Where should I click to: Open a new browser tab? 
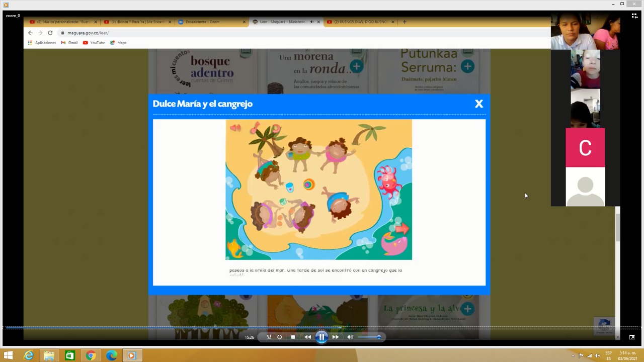click(x=405, y=22)
